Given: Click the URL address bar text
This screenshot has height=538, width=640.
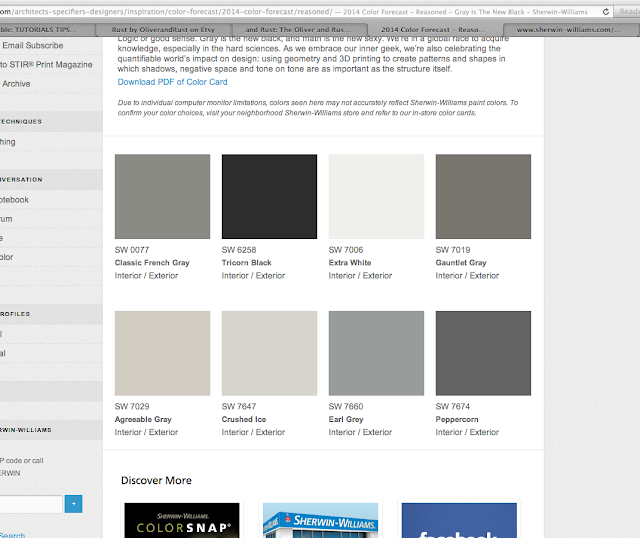Looking at the screenshot, I should click(294, 12).
